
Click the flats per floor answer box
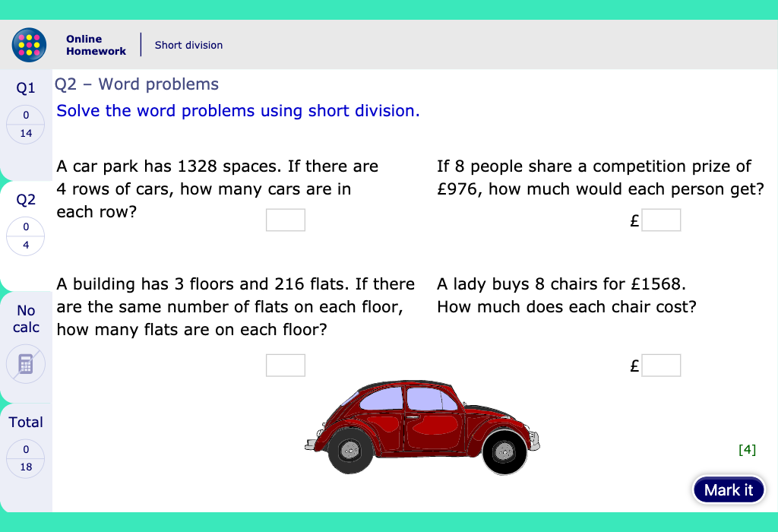point(285,366)
